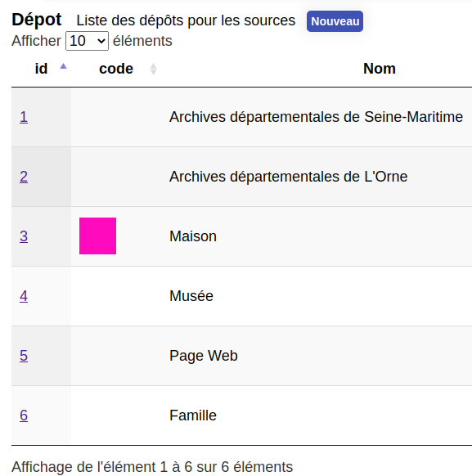Sort table by code column arrows
Screen dimensions: 472x476
tap(153, 69)
